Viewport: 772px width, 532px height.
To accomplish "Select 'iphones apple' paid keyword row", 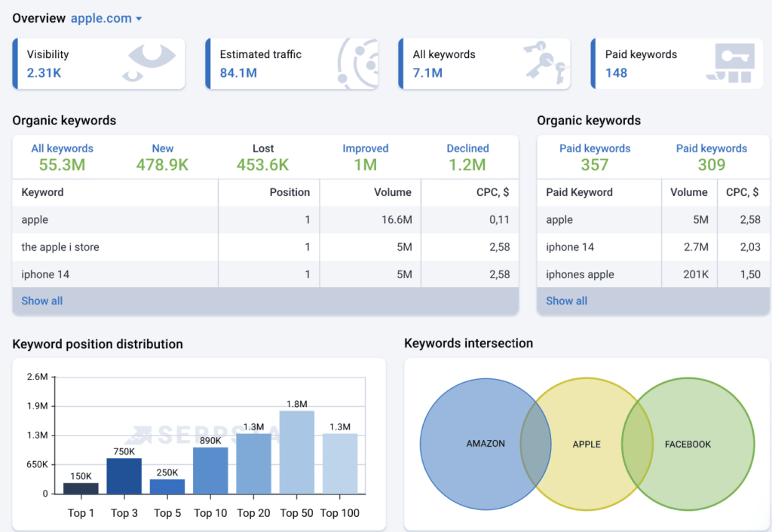I will 653,274.
